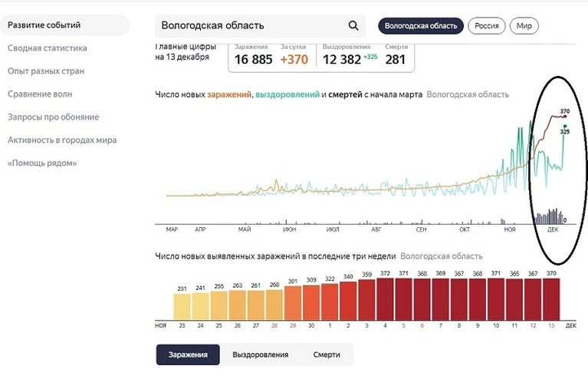Go to Сравнение волн section
588x379 pixels.
click(40, 94)
